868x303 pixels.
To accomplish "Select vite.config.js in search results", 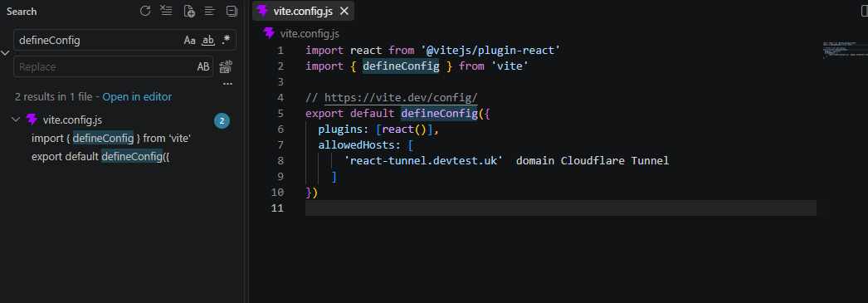I will (x=72, y=120).
